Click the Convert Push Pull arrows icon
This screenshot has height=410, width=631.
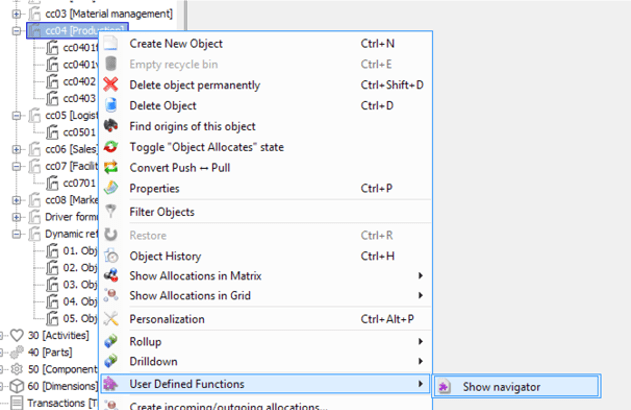click(x=111, y=167)
